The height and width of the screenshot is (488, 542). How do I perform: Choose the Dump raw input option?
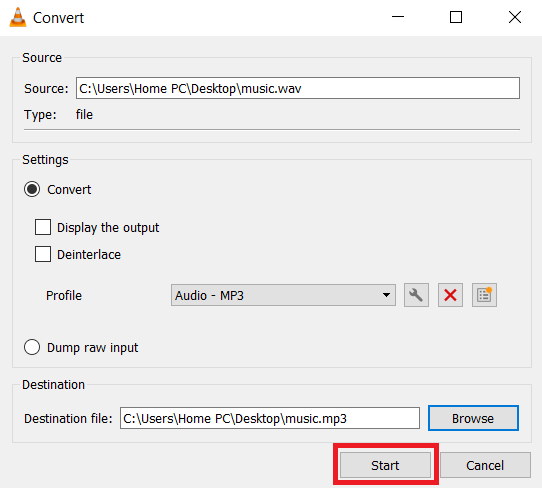[x=32, y=347]
